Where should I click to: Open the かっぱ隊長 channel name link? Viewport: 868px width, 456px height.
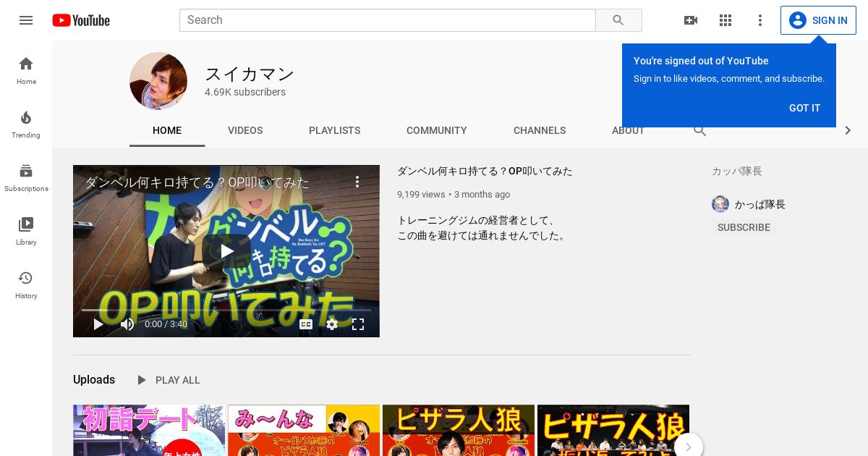pos(760,205)
